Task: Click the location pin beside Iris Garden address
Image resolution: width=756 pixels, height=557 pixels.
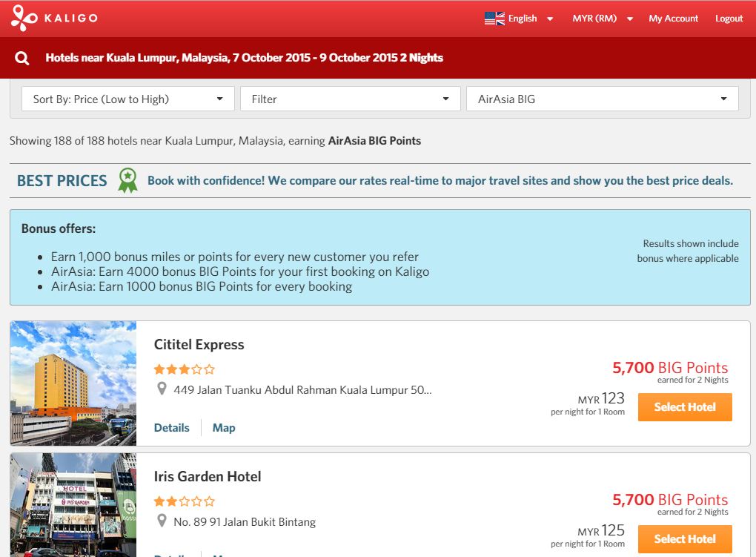Action: [x=161, y=521]
